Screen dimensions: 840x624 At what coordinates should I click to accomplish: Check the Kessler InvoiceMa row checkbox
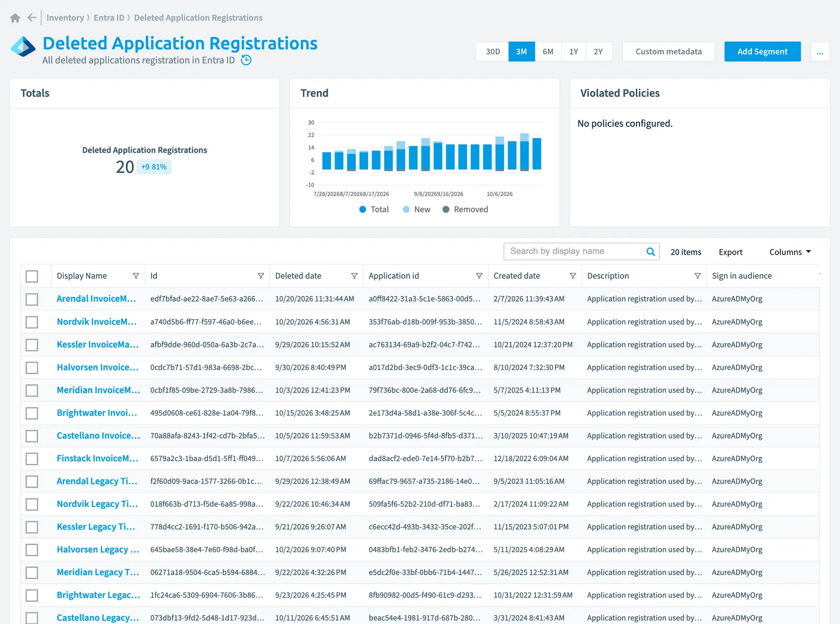point(32,345)
